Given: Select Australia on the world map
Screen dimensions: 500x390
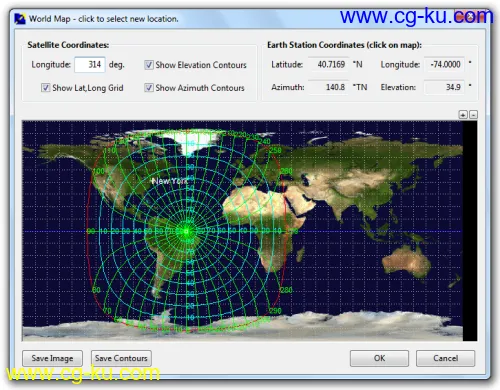Looking at the screenshot, I should coord(407,262).
